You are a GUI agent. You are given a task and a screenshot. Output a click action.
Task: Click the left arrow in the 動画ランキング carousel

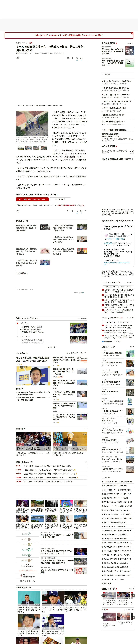point(103,596)
